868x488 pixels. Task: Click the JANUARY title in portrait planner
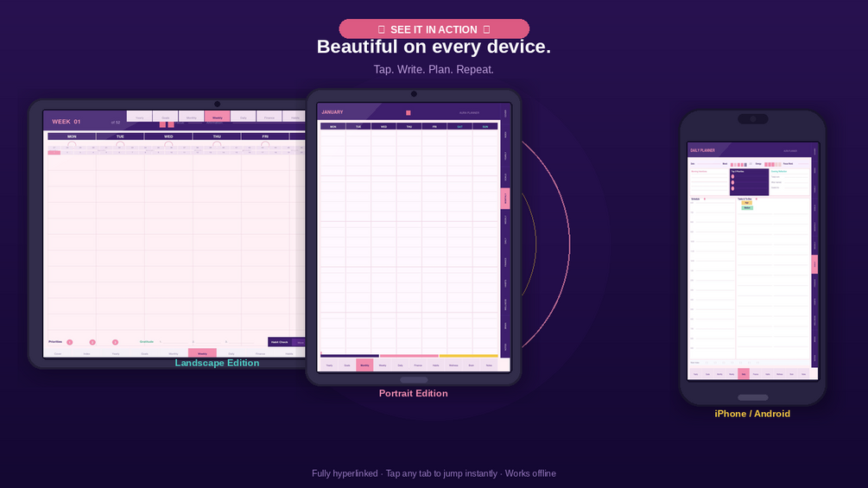(333, 112)
